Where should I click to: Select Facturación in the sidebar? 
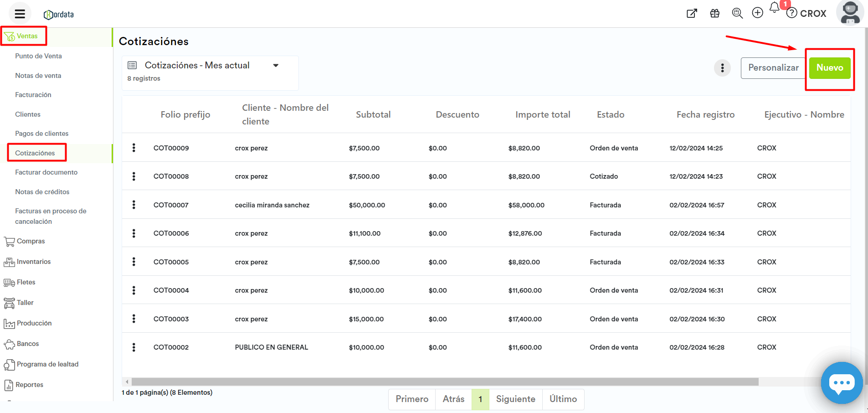(x=33, y=95)
